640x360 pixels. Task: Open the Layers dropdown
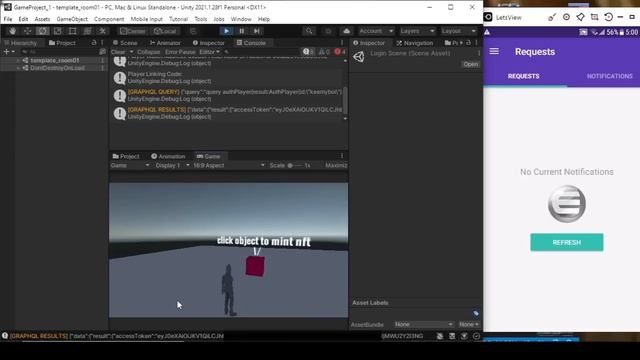coord(417,31)
